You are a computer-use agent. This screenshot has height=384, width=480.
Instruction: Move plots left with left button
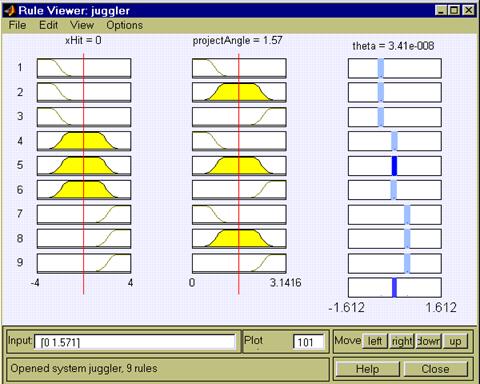[x=375, y=341]
